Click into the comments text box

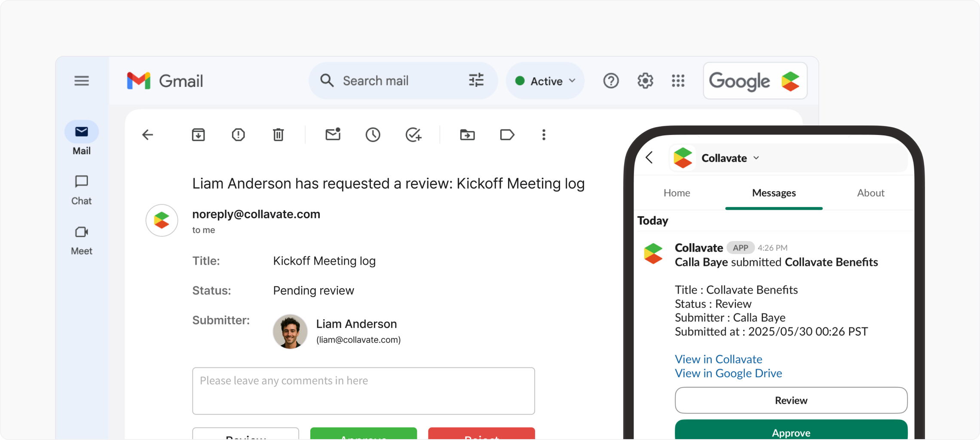click(363, 391)
